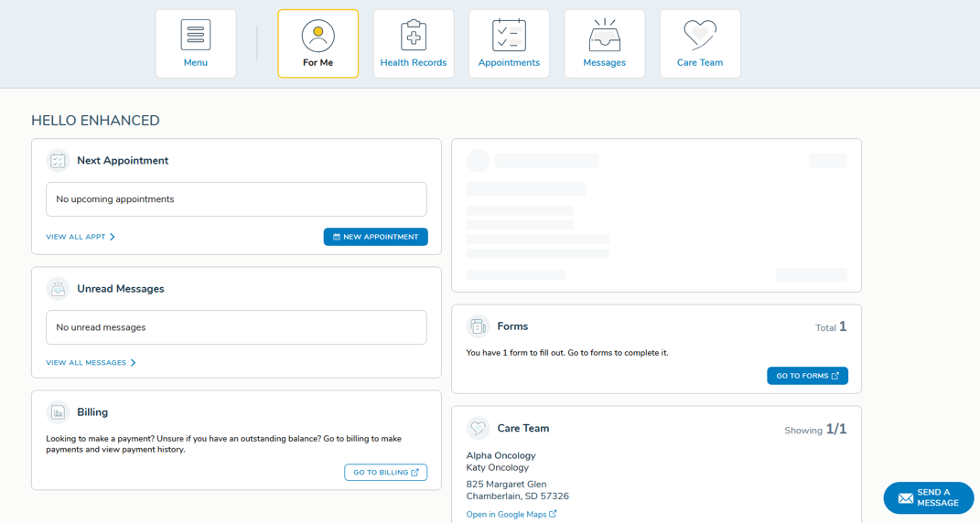Open the Menu hamburger icon

(x=196, y=36)
